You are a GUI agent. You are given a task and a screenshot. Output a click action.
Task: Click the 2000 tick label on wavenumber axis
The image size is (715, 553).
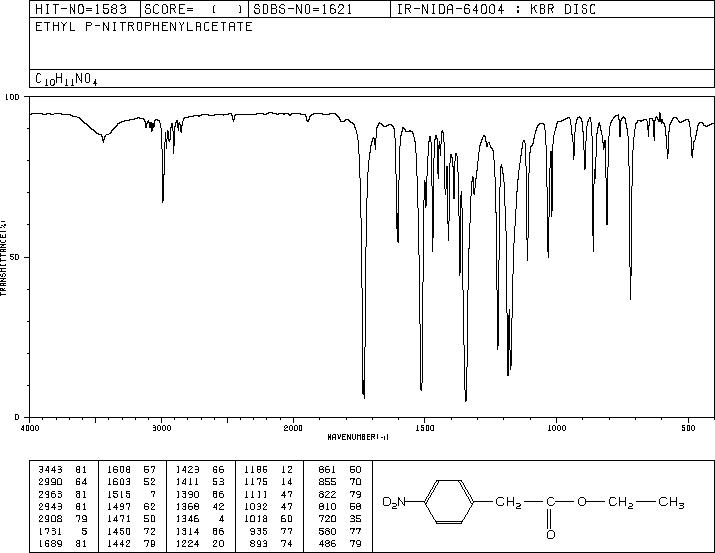tap(293, 428)
